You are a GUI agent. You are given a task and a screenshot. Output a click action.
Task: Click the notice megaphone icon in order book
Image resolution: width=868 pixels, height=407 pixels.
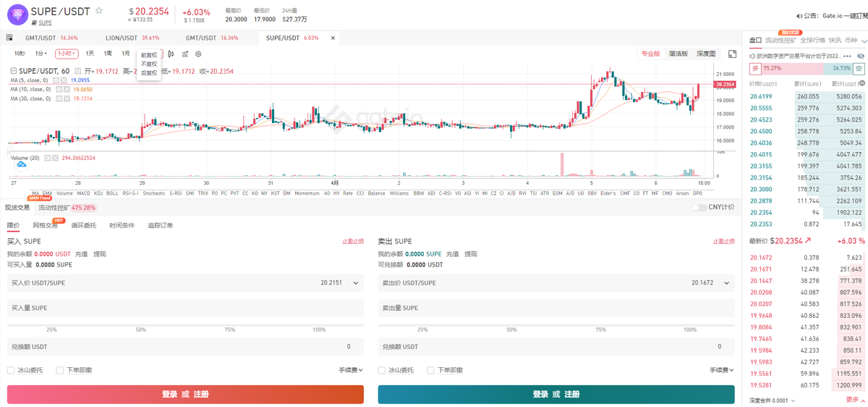(752, 56)
